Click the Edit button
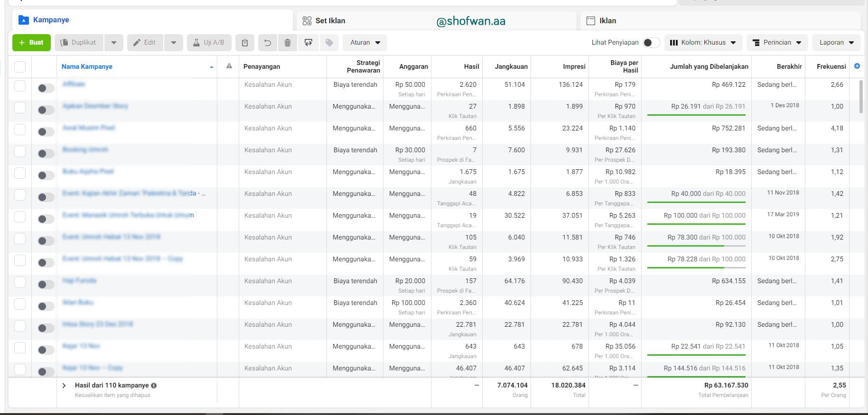This screenshot has height=415, width=868. pyautogui.click(x=145, y=43)
